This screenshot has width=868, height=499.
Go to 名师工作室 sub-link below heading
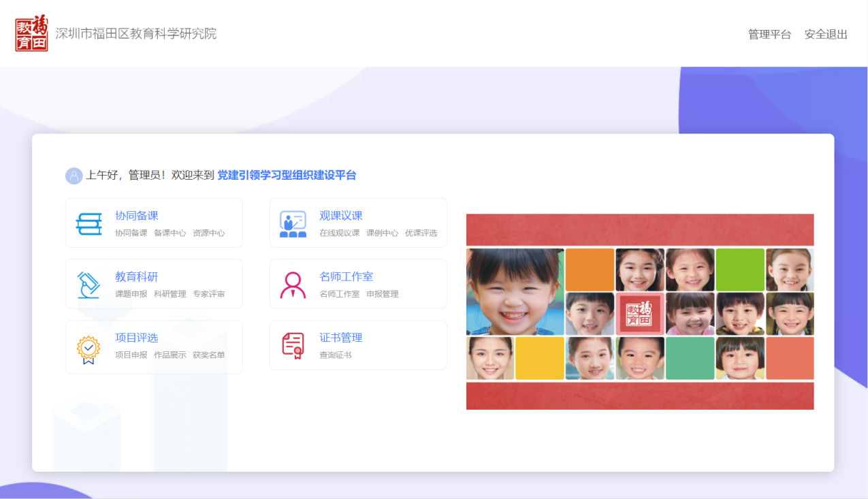[x=340, y=294]
